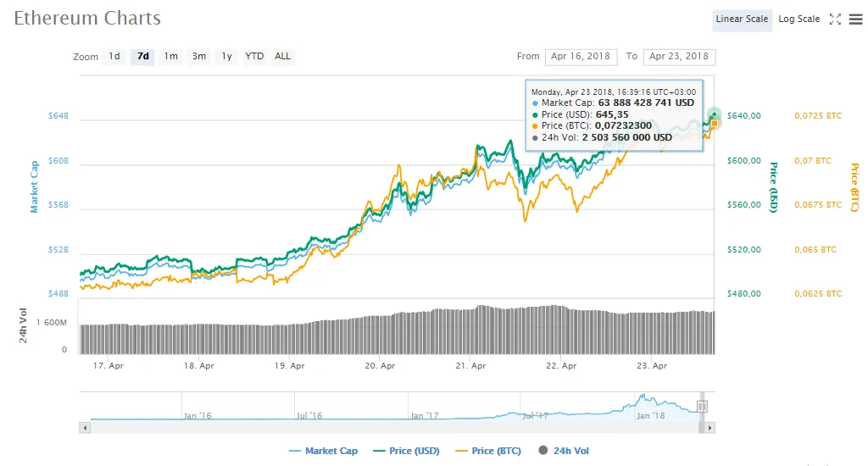Click the From date field
The height and width of the screenshot is (466, 868).
(581, 57)
